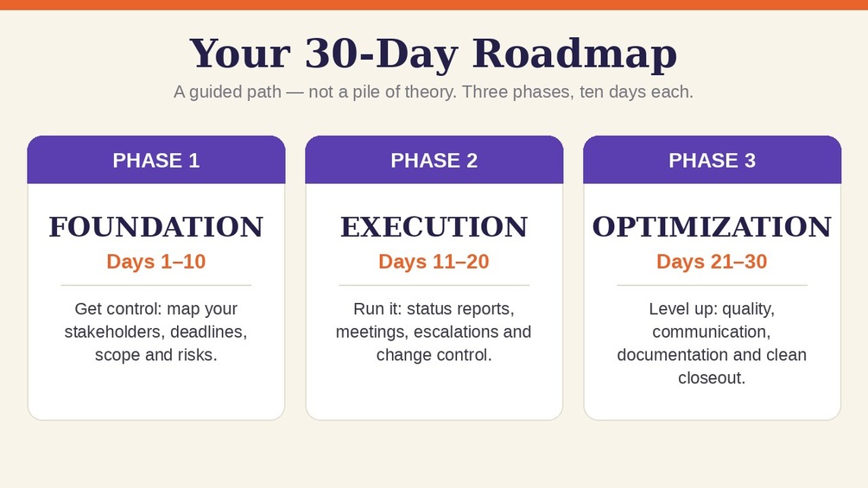
Task: Click the 'Your 30-Day Roadmap' title
Action: [x=433, y=54]
